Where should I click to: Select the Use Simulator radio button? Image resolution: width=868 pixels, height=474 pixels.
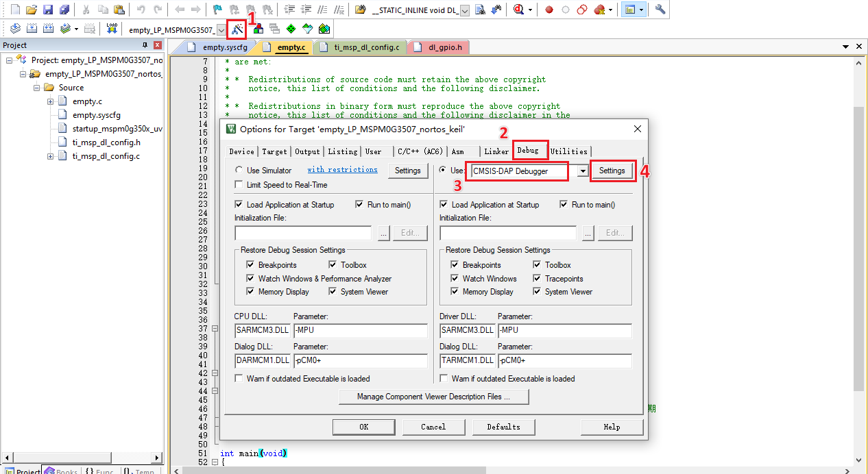coord(239,171)
